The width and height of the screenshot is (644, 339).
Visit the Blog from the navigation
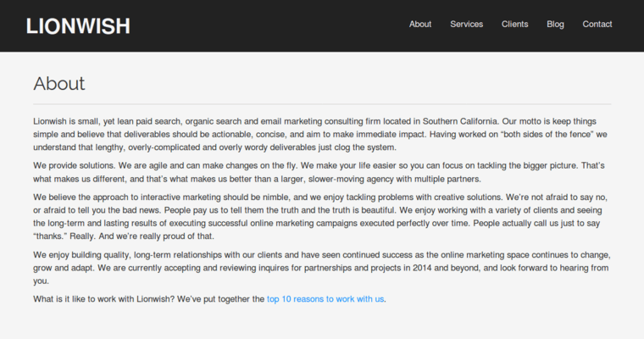(555, 25)
